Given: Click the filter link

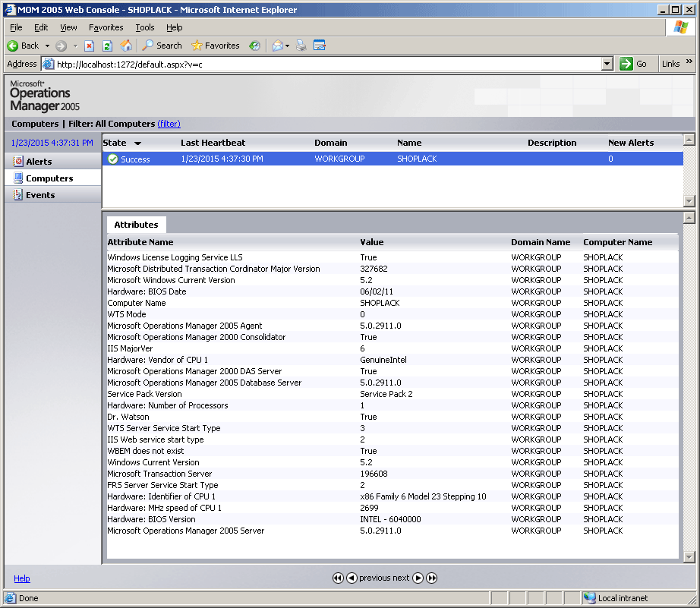Looking at the screenshot, I should tap(169, 124).
